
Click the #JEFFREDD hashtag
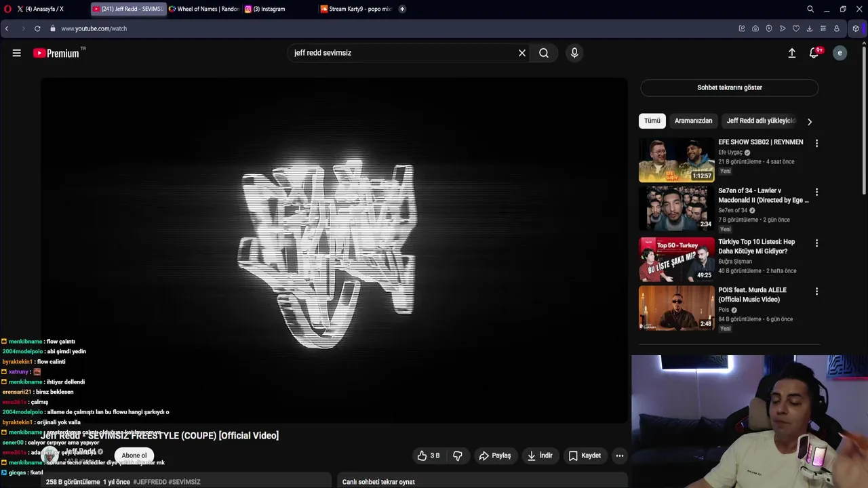click(x=149, y=482)
